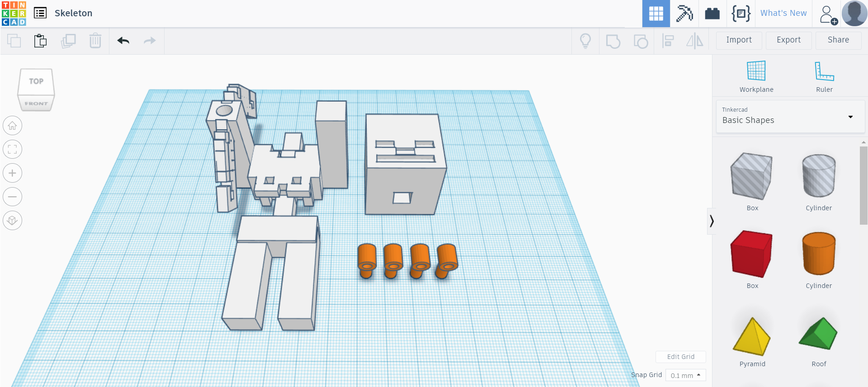This screenshot has height=387, width=868.
Task: Zoom in with the plus button
Action: click(x=13, y=173)
